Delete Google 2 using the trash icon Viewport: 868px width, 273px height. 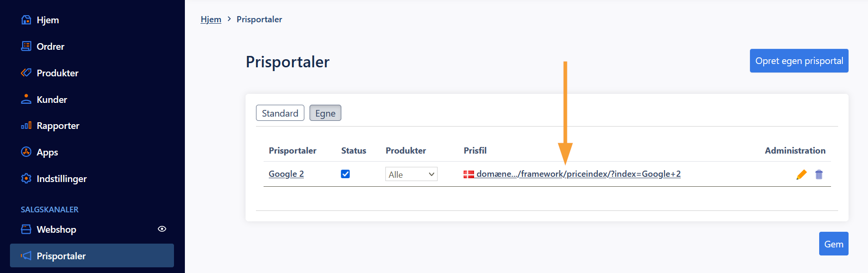(x=819, y=174)
